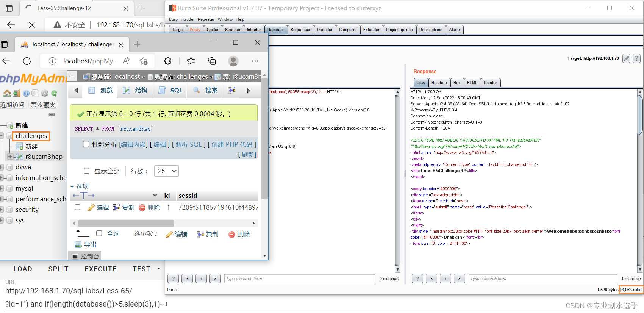Expand the options link above table
This screenshot has width=644, height=313.
tap(80, 186)
